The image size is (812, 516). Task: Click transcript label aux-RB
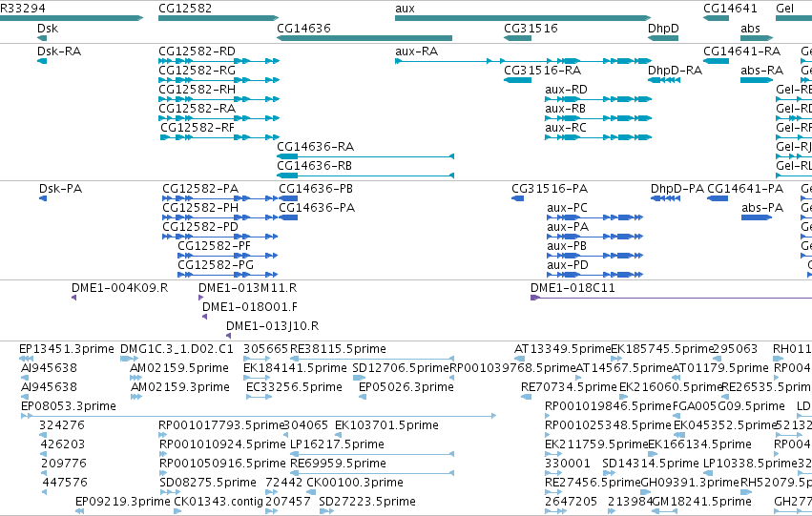565,109
